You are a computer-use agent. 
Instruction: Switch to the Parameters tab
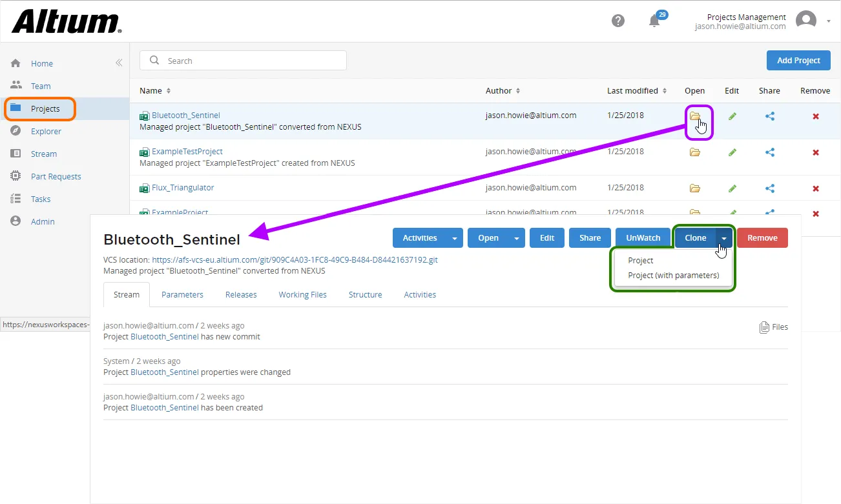point(182,294)
